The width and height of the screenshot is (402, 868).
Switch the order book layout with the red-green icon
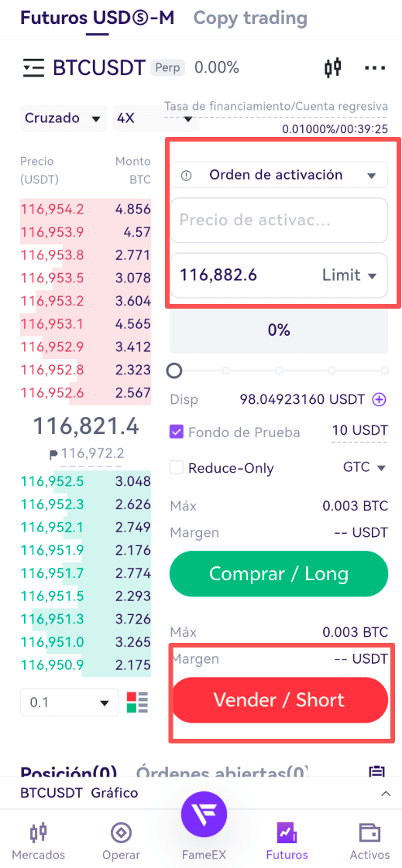pyautogui.click(x=138, y=702)
